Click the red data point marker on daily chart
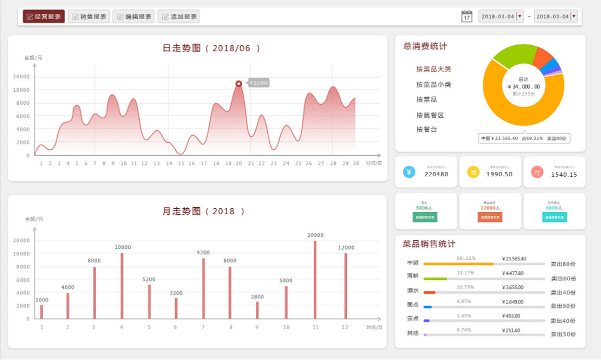Image resolution: width=601 pixels, height=360 pixels. pyautogui.click(x=238, y=84)
